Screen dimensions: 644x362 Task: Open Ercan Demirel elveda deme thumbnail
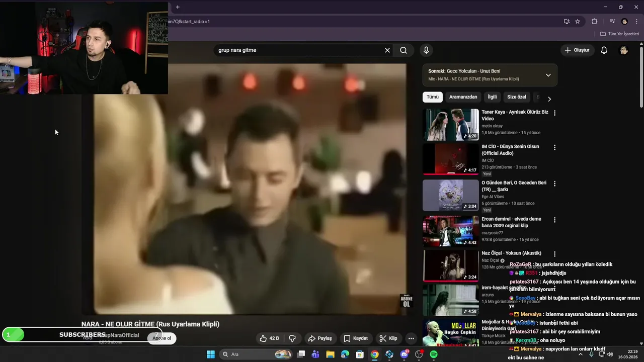pos(451,231)
